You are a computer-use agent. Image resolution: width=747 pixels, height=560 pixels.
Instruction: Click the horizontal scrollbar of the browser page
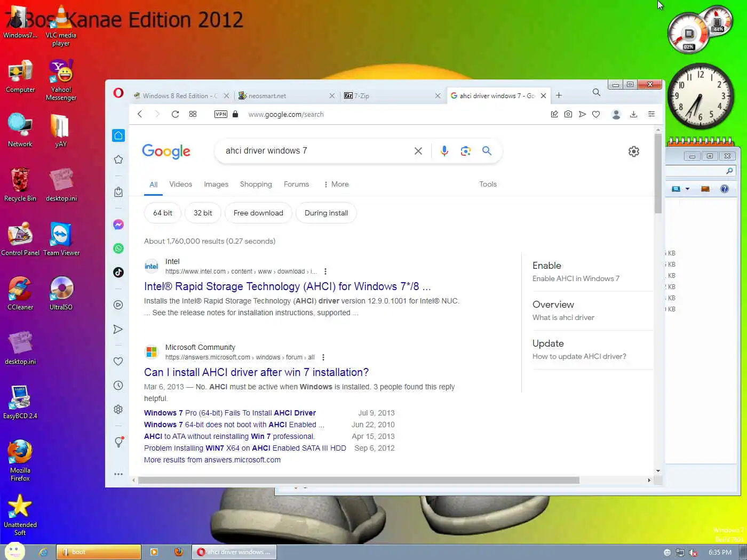(359, 480)
